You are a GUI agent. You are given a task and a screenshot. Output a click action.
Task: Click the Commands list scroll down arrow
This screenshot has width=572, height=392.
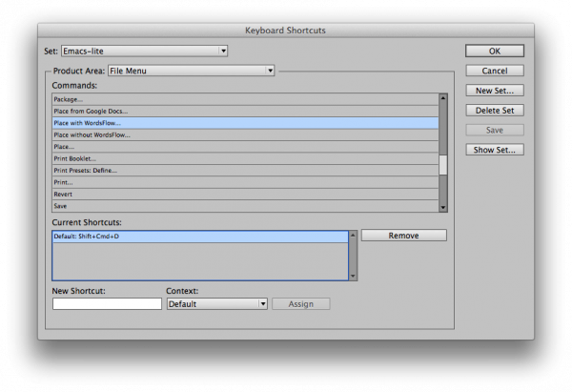pyautogui.click(x=443, y=207)
